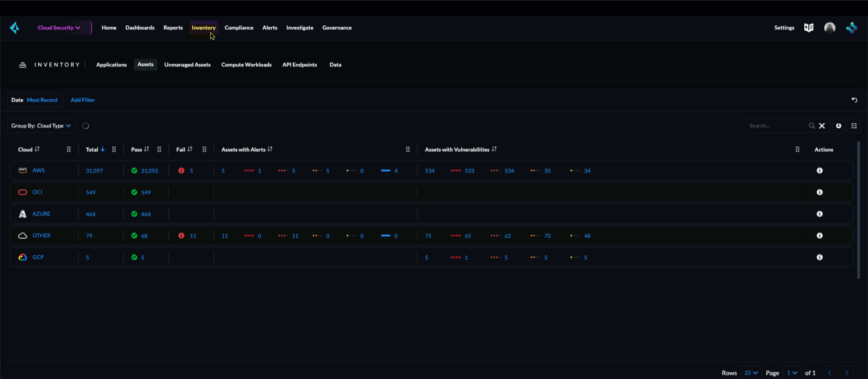Change the Rows per page dropdown
The image size is (868, 379).
pyautogui.click(x=751, y=373)
